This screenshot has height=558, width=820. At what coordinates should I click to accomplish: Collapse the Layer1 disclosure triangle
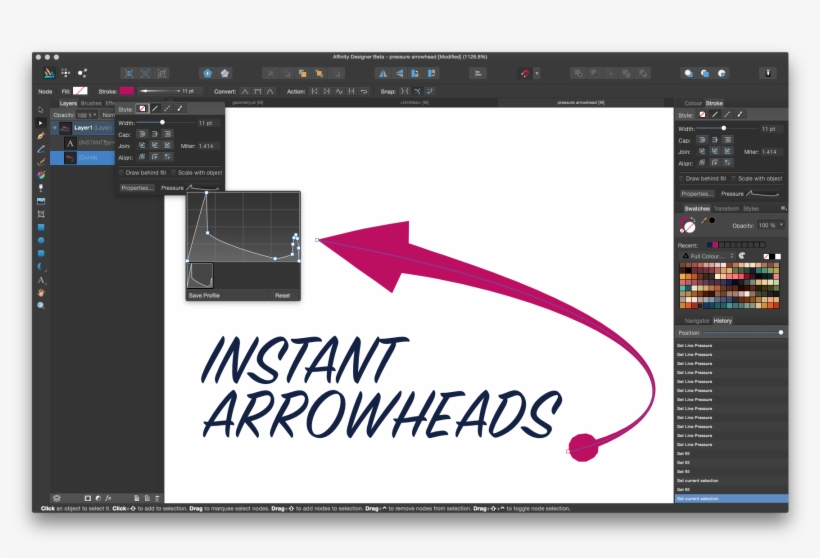(x=54, y=128)
